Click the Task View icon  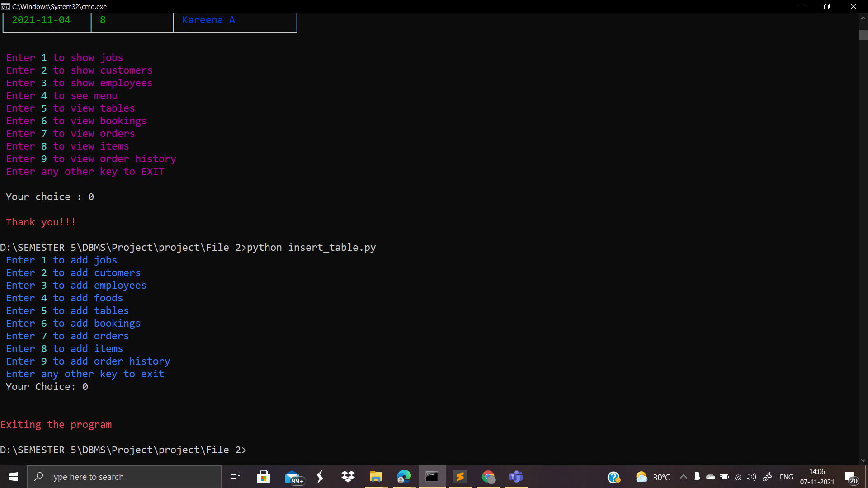[x=235, y=477]
